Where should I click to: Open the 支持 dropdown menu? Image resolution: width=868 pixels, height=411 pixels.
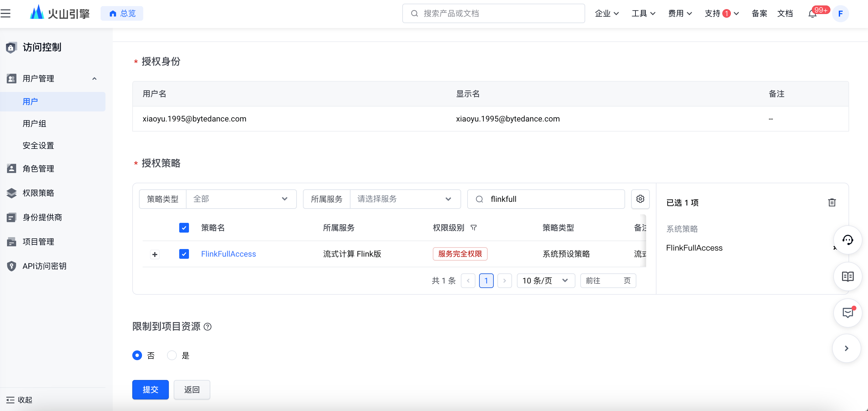coord(721,13)
